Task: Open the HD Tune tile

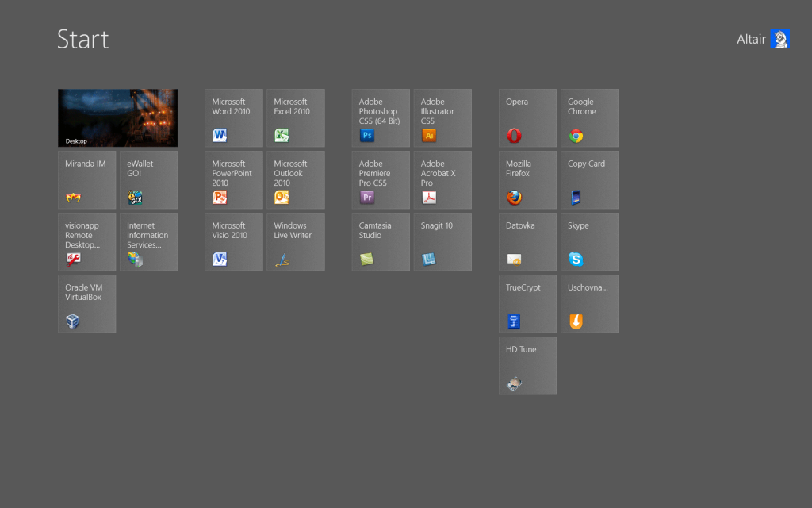Action: (x=527, y=365)
